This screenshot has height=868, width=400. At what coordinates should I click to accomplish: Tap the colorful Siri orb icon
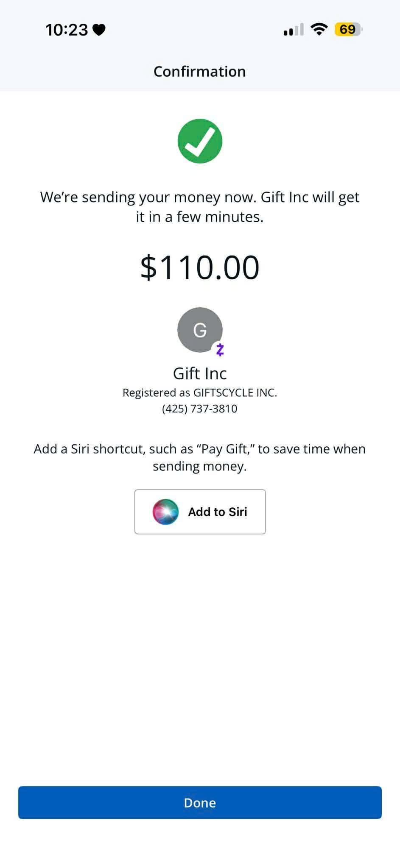point(165,512)
